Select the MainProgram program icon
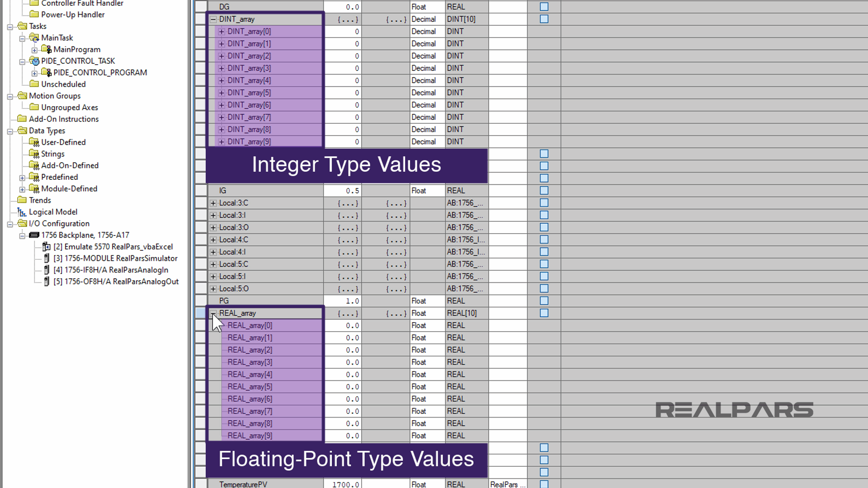The height and width of the screenshot is (488, 868). click(x=46, y=49)
